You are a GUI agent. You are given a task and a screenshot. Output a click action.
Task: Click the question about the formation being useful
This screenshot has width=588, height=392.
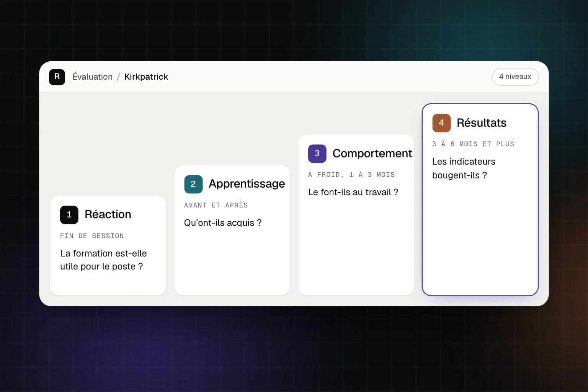[x=103, y=260]
